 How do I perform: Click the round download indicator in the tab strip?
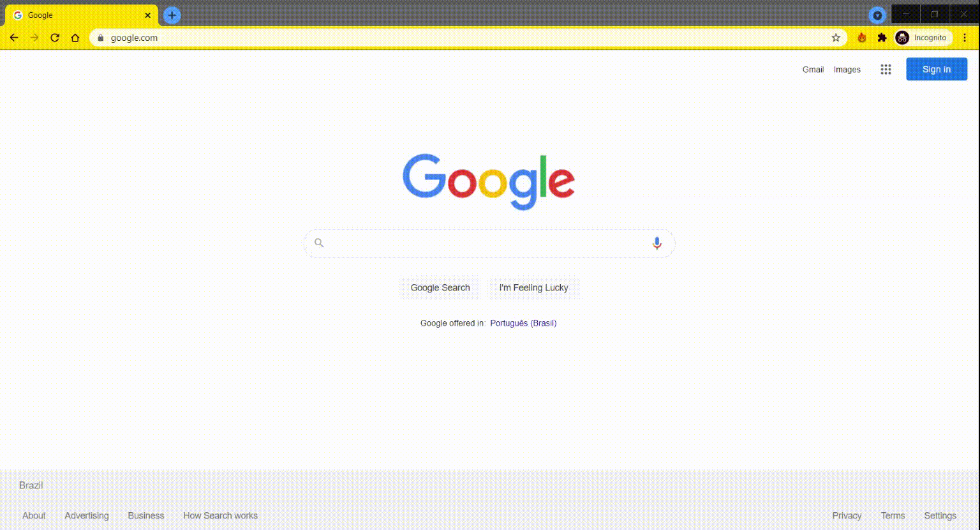coord(878,15)
